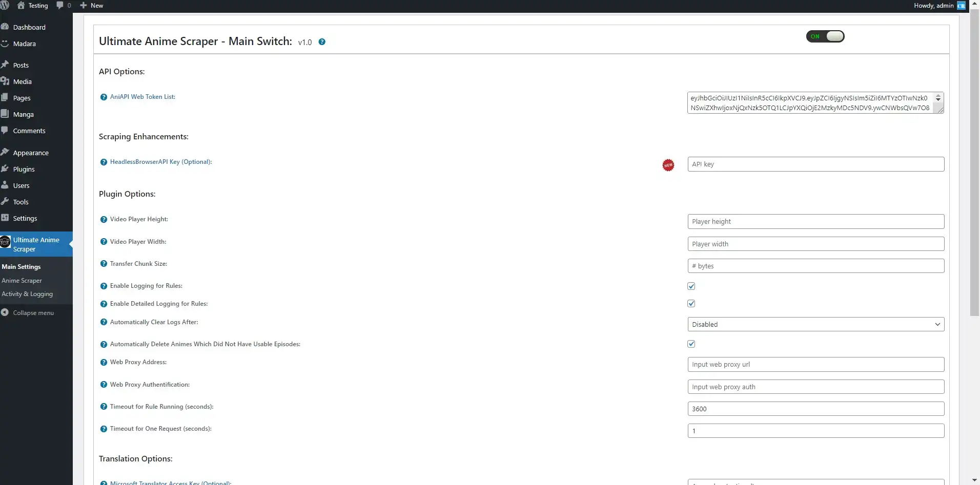This screenshot has height=485, width=980.
Task: Click the NEW badge near HeadlessBrowserAPI Key
Action: click(668, 165)
